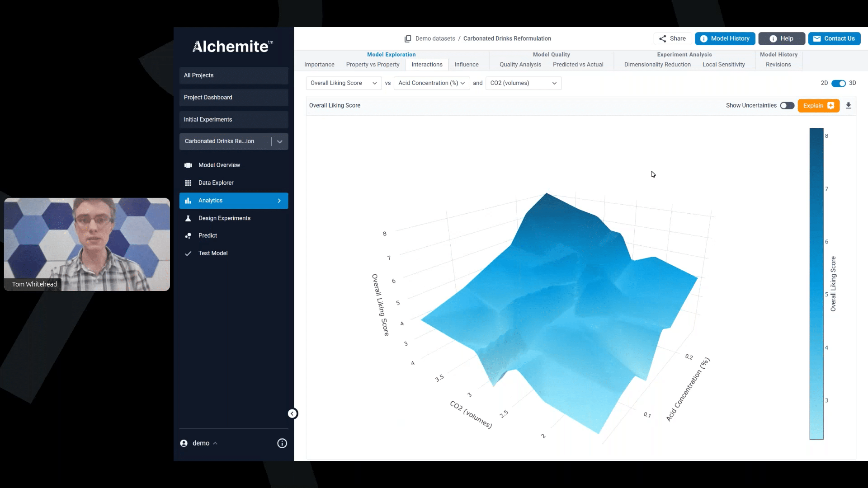Image resolution: width=868 pixels, height=488 pixels.
Task: Switch to the Influence tab
Action: click(466, 65)
